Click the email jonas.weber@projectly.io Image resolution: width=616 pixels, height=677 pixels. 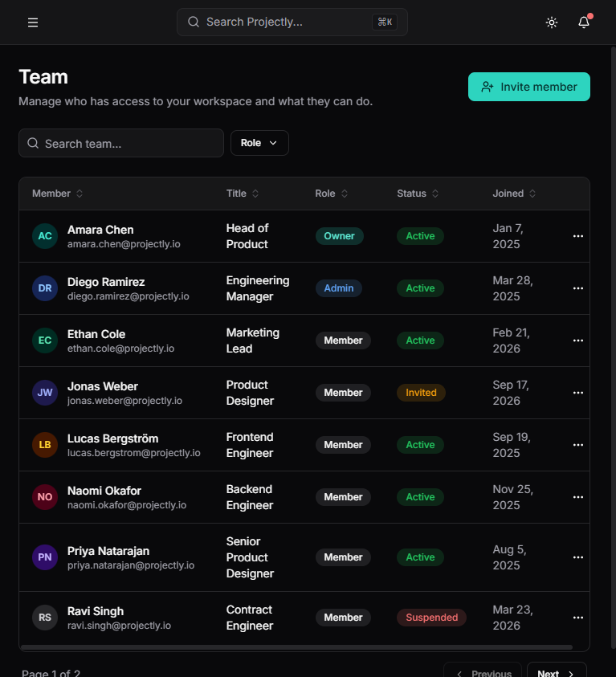(124, 401)
